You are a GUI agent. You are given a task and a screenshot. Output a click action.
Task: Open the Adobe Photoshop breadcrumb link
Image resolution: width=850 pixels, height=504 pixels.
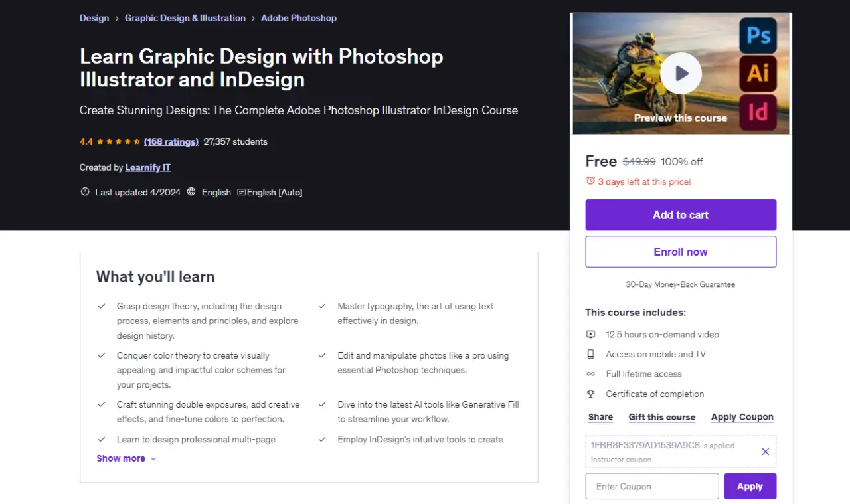(299, 18)
